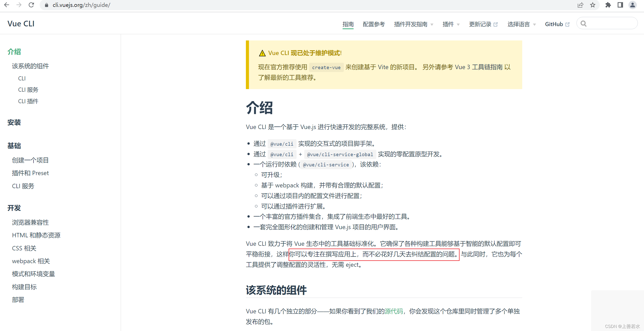Expand the 选择语言 dropdown
This screenshot has height=331, width=644.
click(x=521, y=24)
